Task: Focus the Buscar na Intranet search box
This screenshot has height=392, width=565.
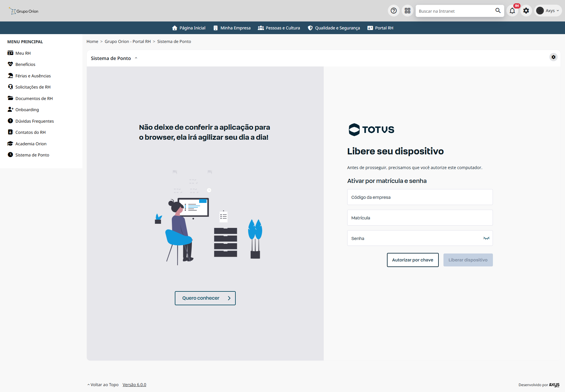Action: 455,11
